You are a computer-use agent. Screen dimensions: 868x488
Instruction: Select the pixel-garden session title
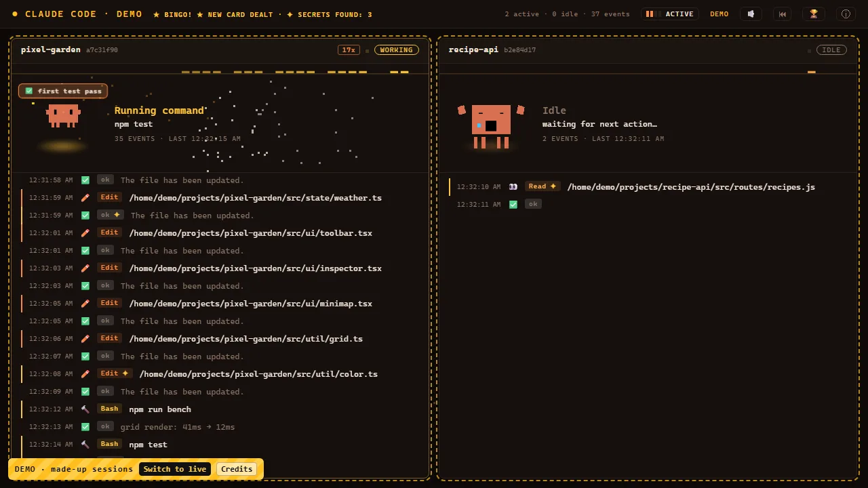coord(51,49)
